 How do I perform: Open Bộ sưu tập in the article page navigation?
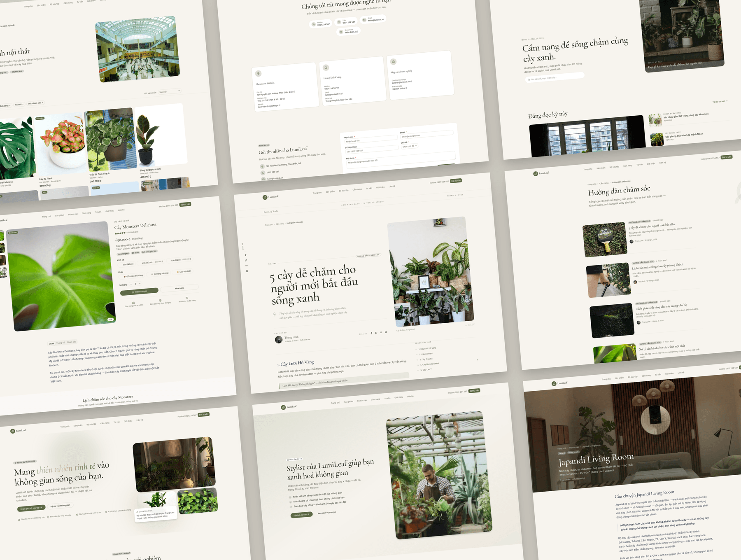tap(343, 191)
